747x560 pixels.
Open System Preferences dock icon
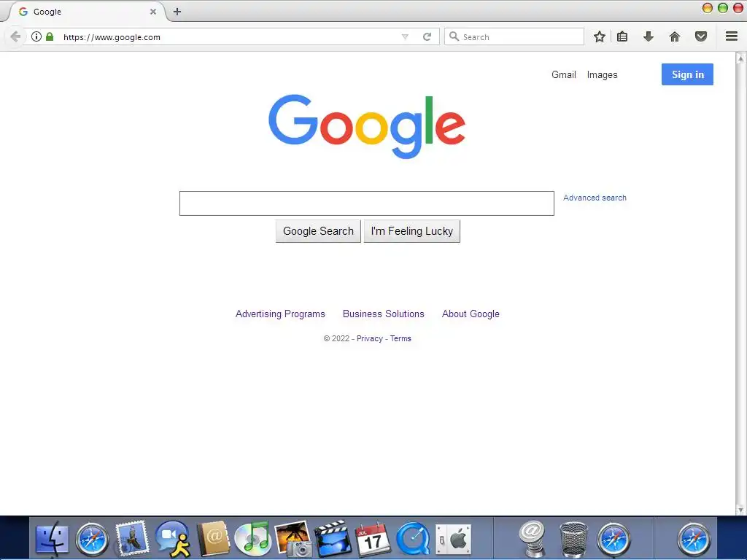coord(453,540)
